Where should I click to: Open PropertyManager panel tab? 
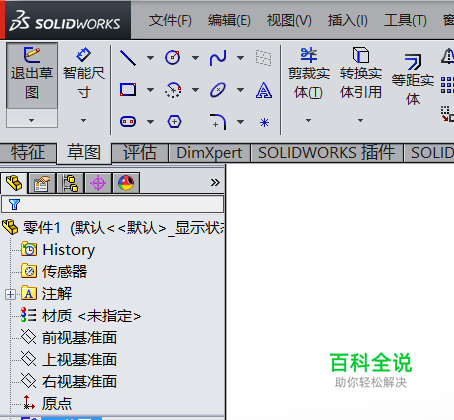pyautogui.click(x=42, y=183)
